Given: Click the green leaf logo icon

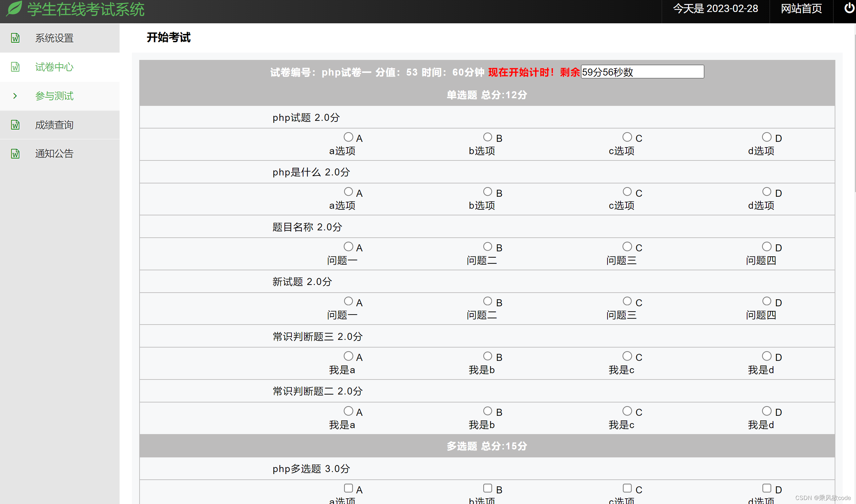Looking at the screenshot, I should [x=14, y=8].
